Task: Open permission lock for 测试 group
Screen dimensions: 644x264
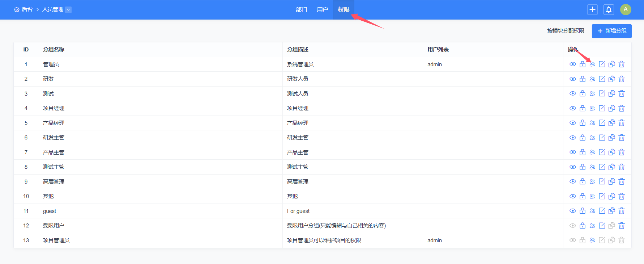Action: point(583,93)
